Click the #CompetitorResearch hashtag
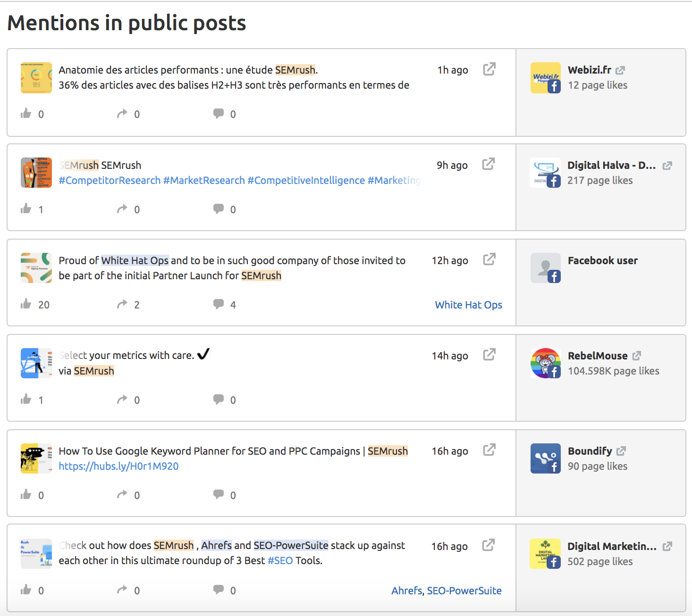The width and height of the screenshot is (692, 616). 110,180
